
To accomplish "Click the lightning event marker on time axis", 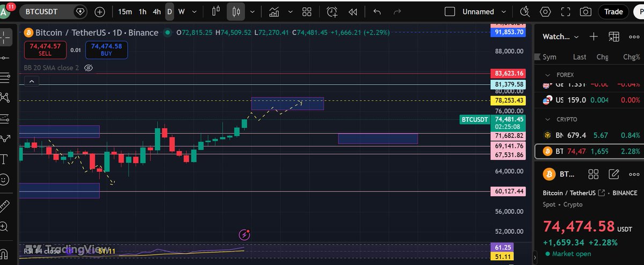I will pyautogui.click(x=245, y=234).
